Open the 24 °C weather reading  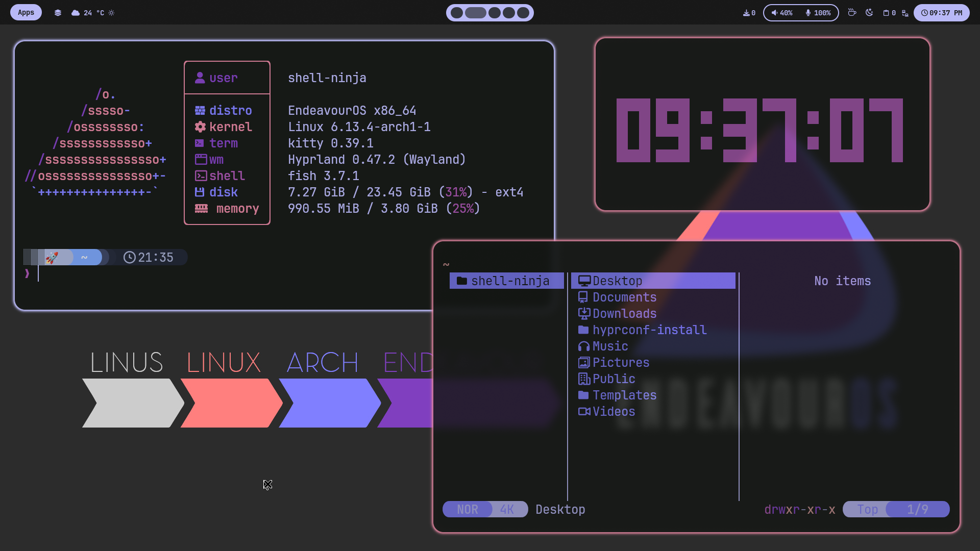[94, 13]
